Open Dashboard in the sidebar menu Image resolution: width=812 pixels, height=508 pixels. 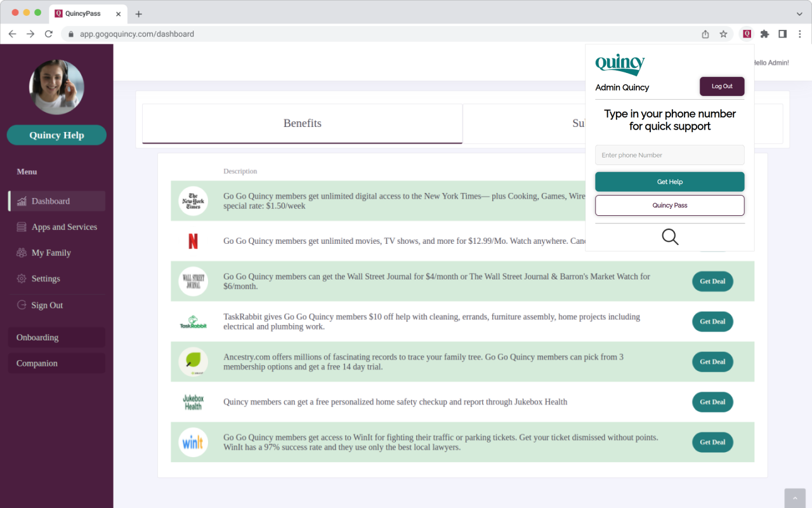tap(56, 201)
